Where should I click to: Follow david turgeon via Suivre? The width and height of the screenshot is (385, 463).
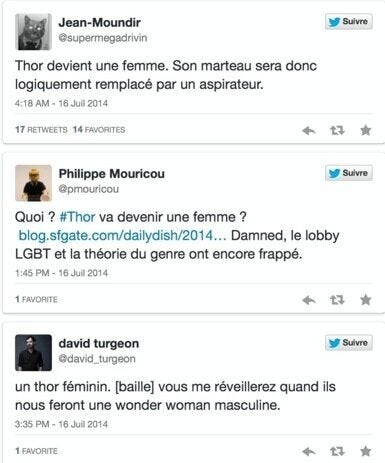pyautogui.click(x=349, y=343)
